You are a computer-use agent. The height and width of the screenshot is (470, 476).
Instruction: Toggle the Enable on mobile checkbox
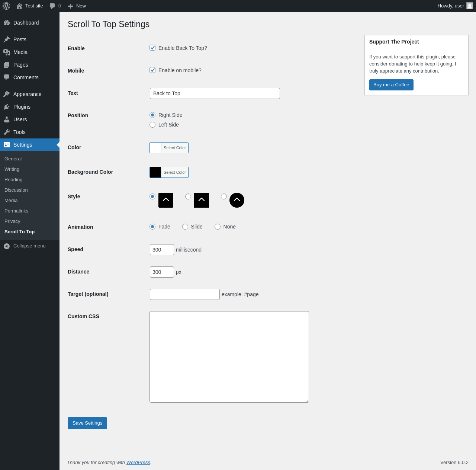tap(152, 70)
